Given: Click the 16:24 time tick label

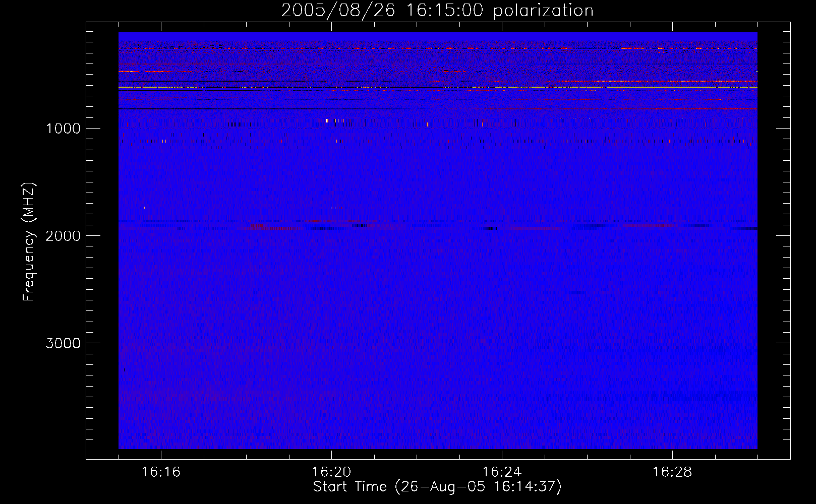Looking at the screenshot, I should [x=502, y=472].
